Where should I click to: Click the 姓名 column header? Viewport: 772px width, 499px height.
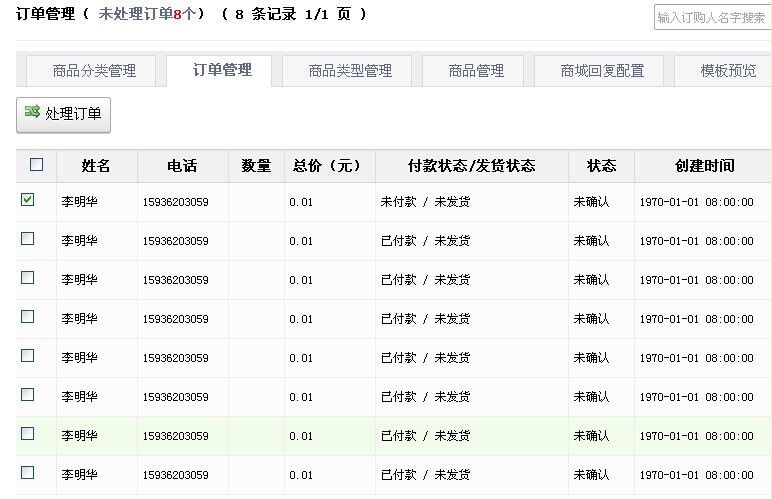click(x=96, y=166)
